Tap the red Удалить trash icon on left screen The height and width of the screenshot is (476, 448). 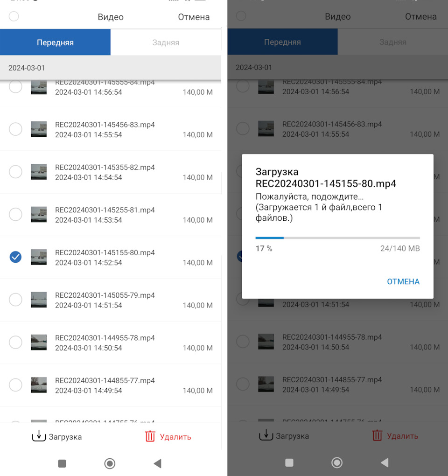point(150,436)
